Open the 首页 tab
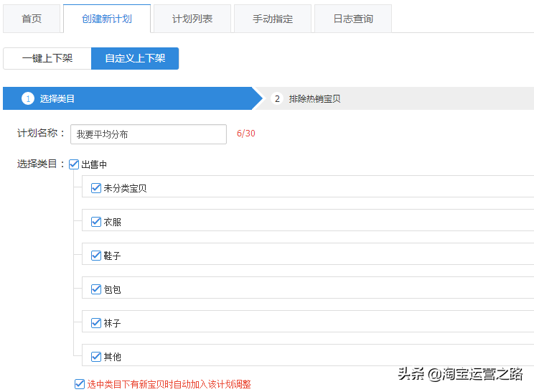The width and height of the screenshot is (534, 392). (x=32, y=19)
